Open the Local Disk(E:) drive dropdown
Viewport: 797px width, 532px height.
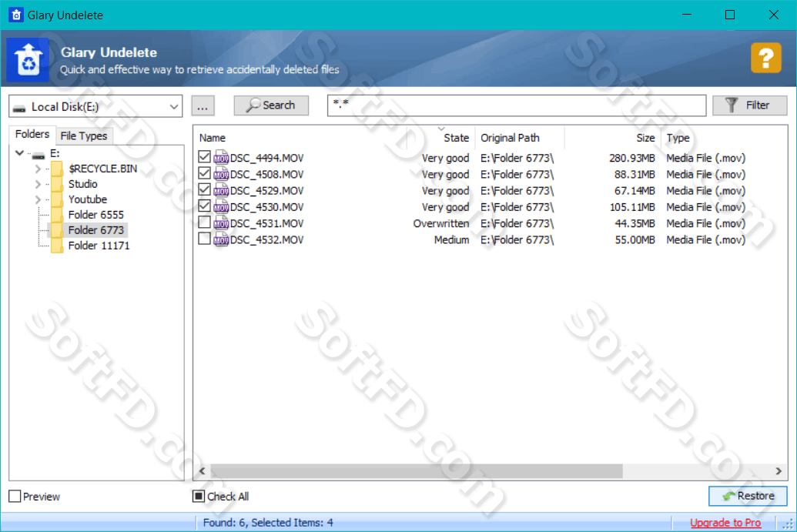point(95,107)
